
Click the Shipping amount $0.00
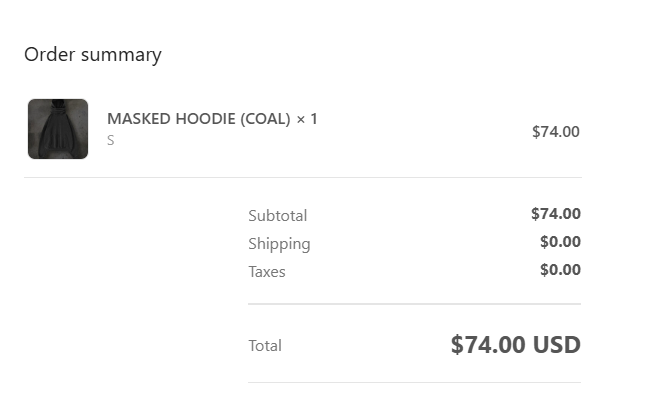pyautogui.click(x=560, y=241)
